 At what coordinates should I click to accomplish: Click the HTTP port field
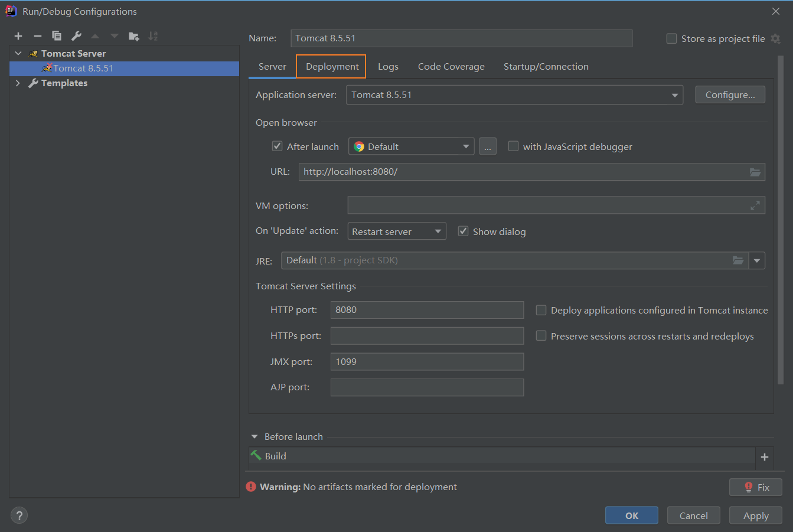[427, 310]
